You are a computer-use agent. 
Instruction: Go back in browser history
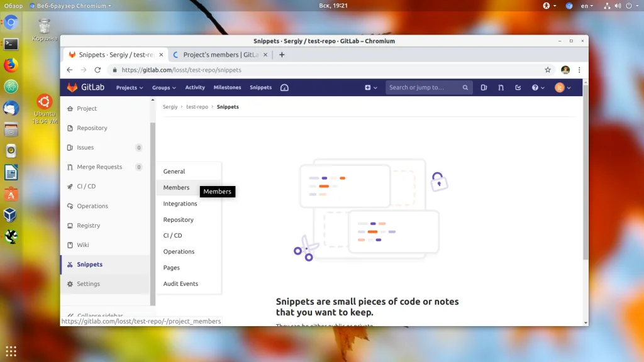click(x=69, y=70)
